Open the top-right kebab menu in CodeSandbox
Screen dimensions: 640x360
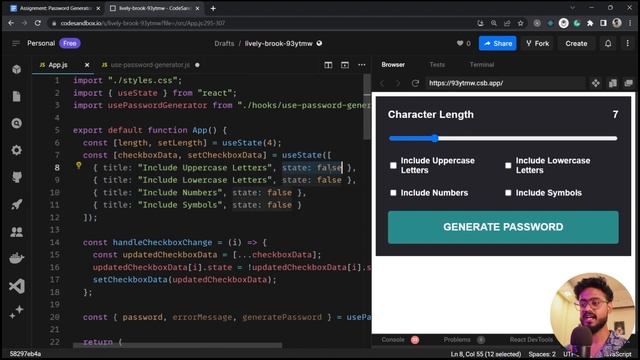[628, 43]
